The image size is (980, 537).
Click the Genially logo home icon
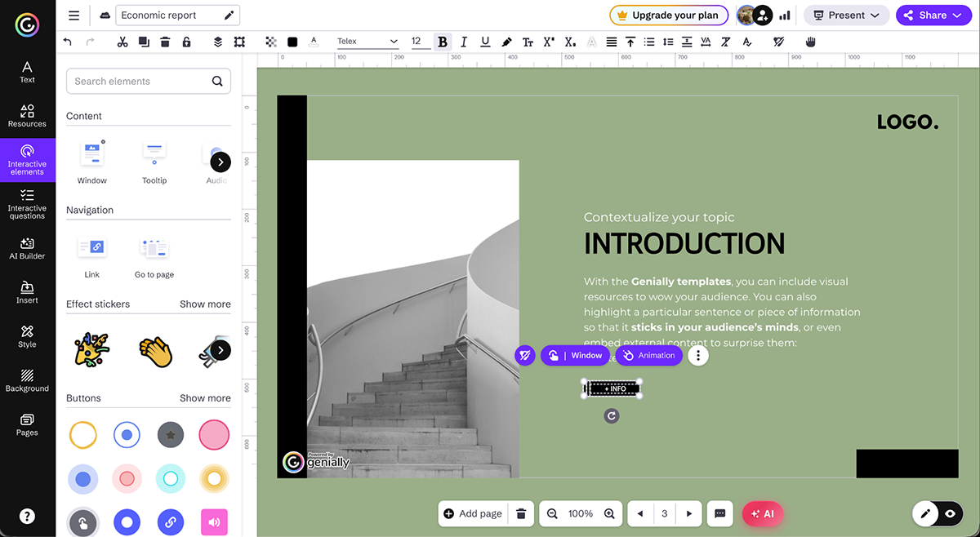click(27, 25)
